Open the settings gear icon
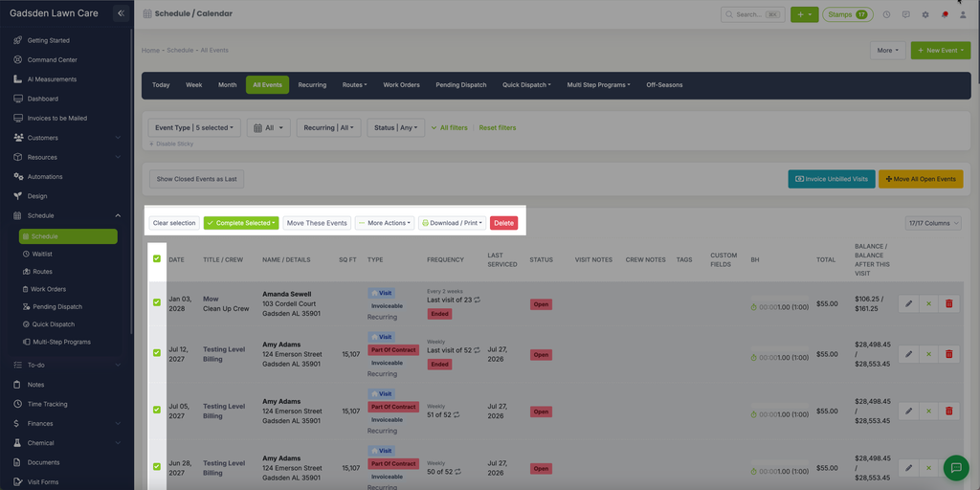The width and height of the screenshot is (980, 490). coord(925,14)
